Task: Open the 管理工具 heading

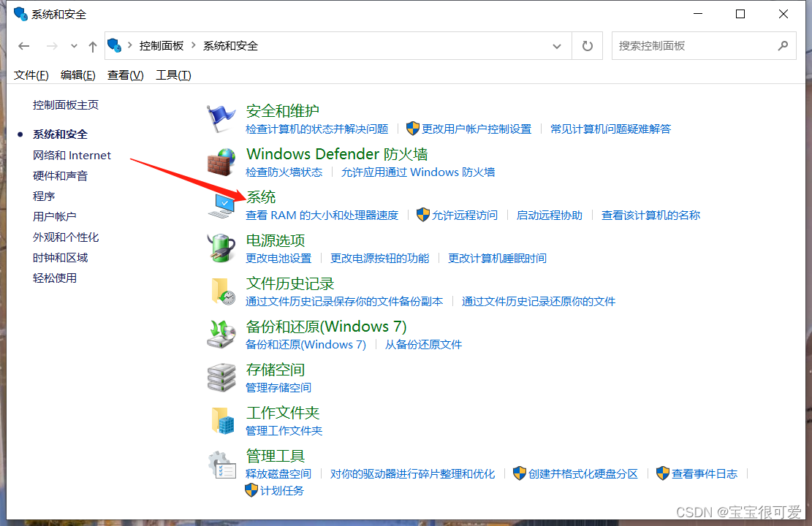Action: coord(275,456)
